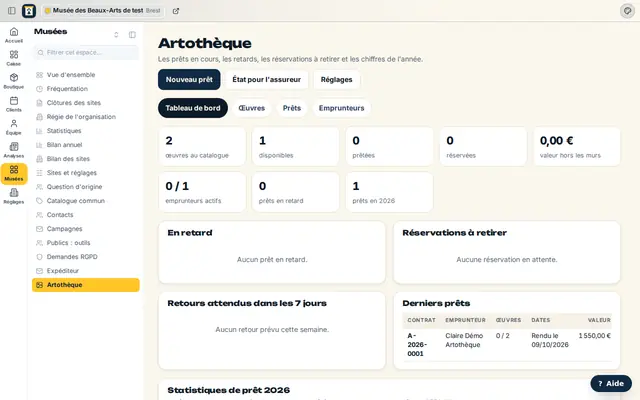The height and width of the screenshot is (400, 640).
Task: Open État pour l'assureur
Action: 267,80
